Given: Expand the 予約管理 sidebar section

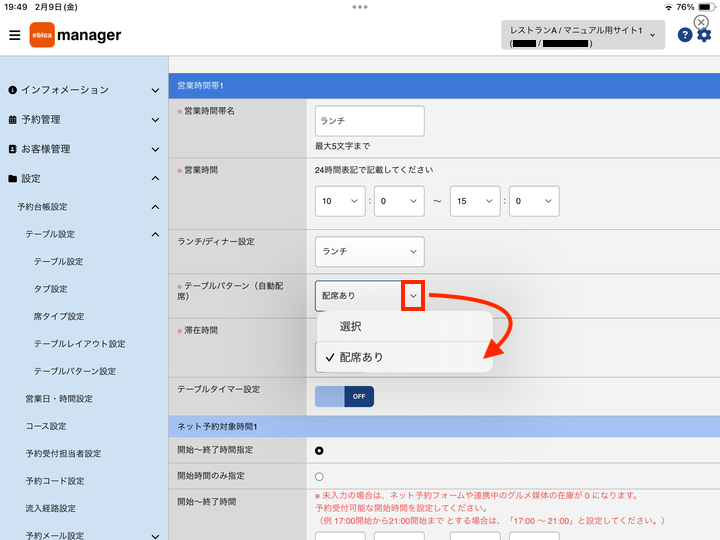Looking at the screenshot, I should click(84, 120).
